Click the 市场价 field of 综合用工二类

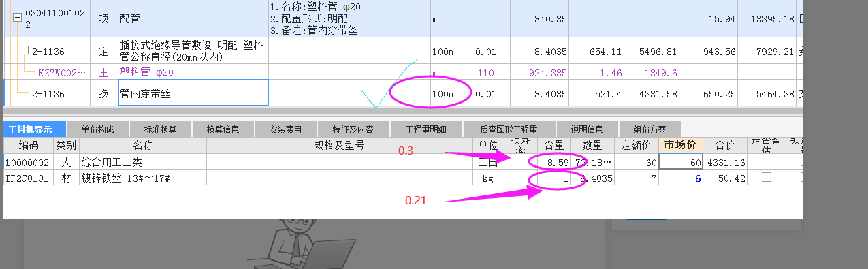click(681, 162)
